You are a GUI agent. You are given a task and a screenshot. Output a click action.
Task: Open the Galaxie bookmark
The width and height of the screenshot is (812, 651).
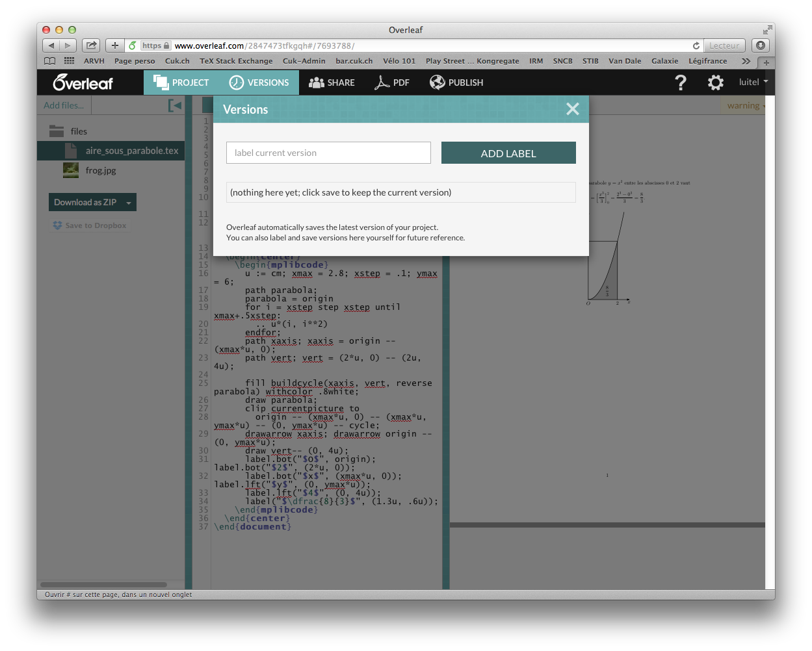tap(665, 61)
